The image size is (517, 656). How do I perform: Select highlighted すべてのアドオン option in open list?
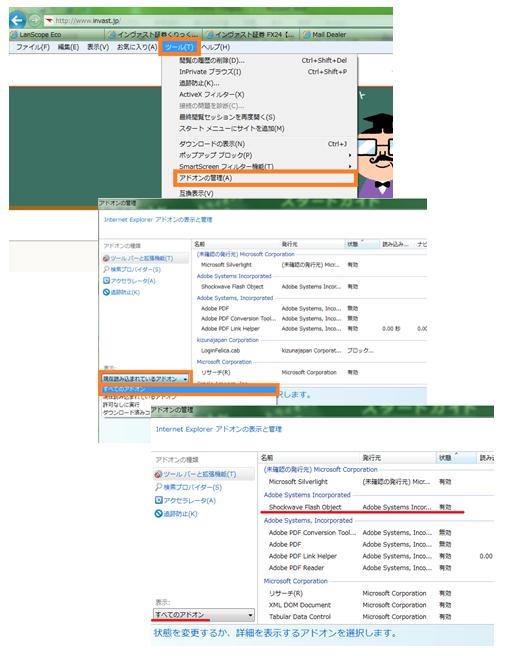click(x=189, y=390)
